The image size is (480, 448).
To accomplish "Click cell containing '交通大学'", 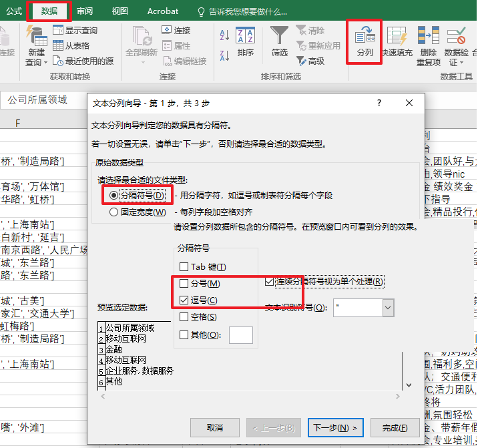I will click(43, 313).
